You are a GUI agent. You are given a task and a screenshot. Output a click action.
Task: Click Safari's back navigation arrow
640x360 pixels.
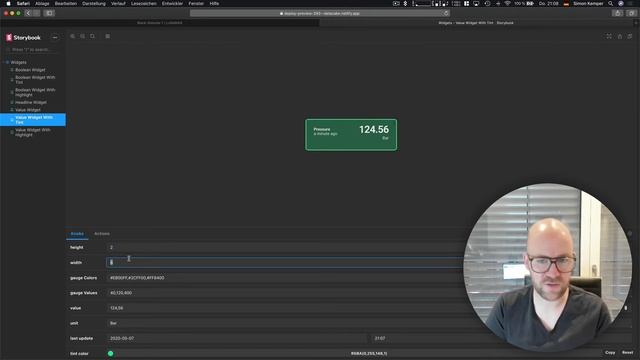pos(28,13)
